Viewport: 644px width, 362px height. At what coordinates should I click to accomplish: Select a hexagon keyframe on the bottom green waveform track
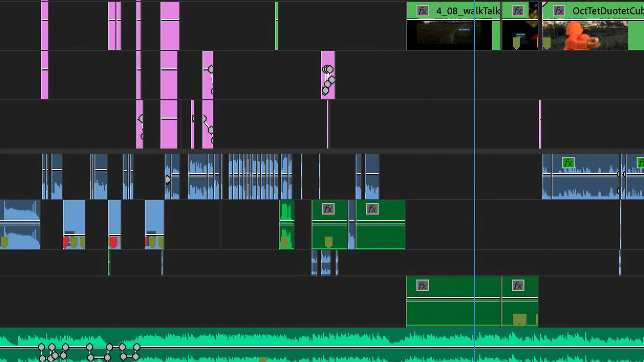pyautogui.click(x=41, y=346)
